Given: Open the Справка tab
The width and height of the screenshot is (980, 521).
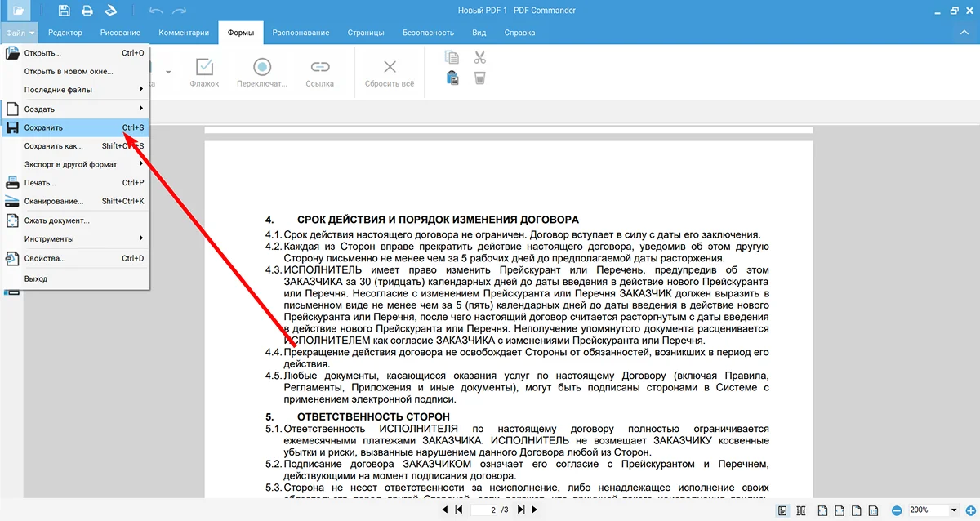Looking at the screenshot, I should pyautogui.click(x=520, y=33).
